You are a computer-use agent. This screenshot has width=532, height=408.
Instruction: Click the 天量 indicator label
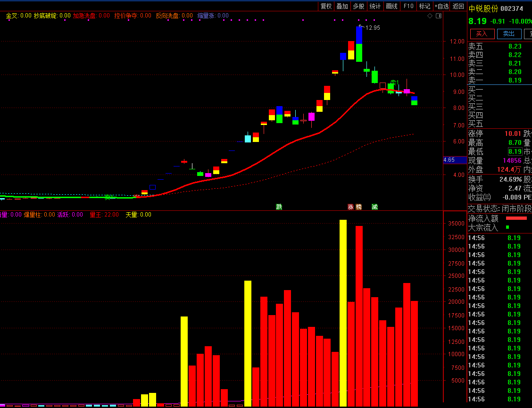tap(139, 215)
